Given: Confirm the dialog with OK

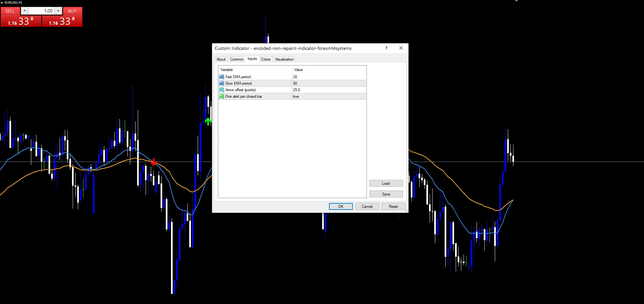Looking at the screenshot, I should pyautogui.click(x=341, y=207).
